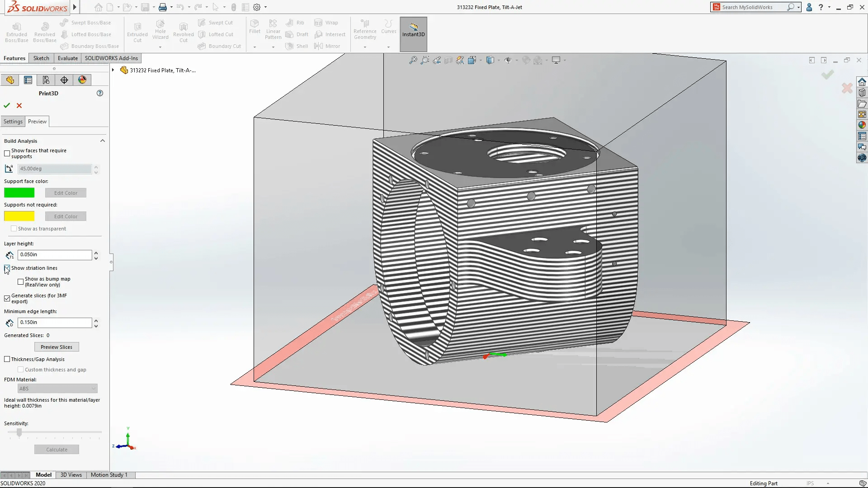Click Zoom to Area icon in view toolbar
The width and height of the screenshot is (868, 488).
(425, 60)
